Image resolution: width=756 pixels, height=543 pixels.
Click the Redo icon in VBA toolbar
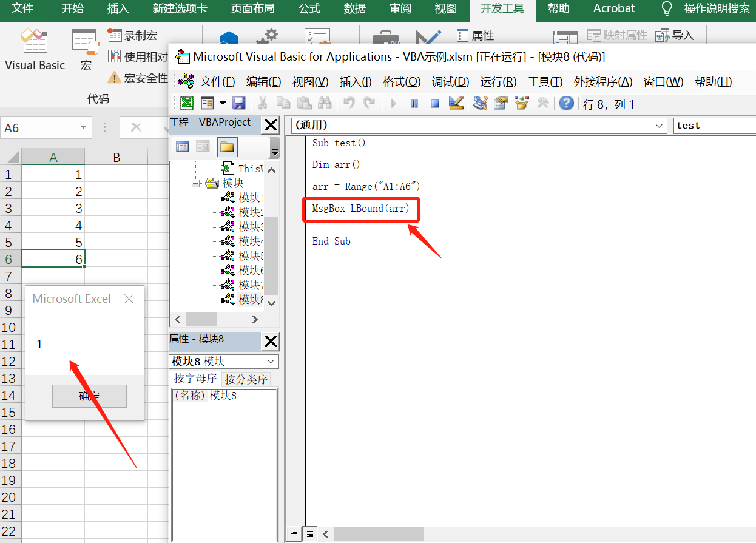(370, 103)
